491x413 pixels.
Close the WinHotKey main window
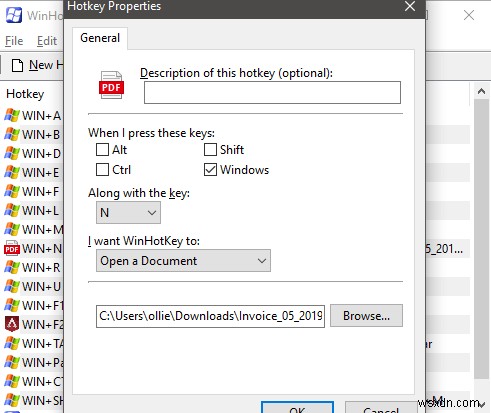pos(469,15)
